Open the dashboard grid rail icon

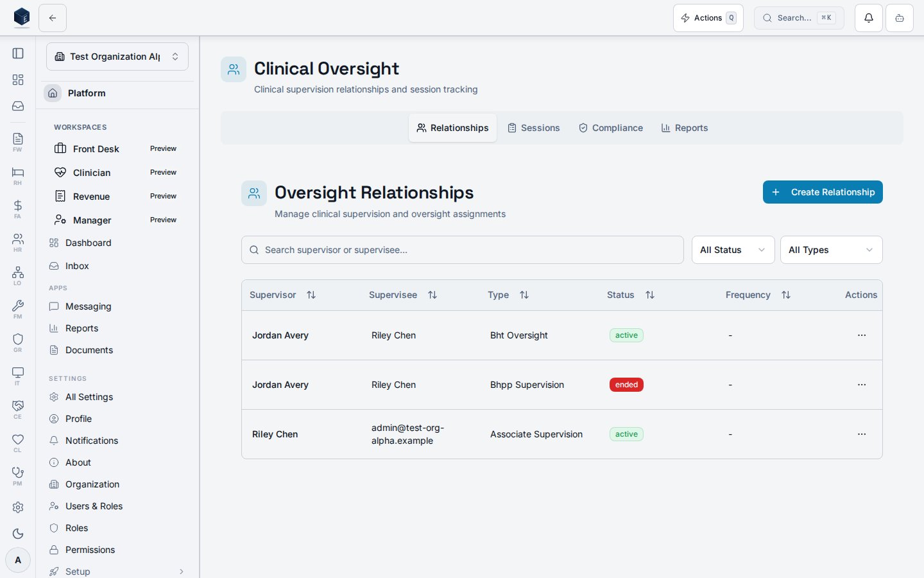point(18,80)
